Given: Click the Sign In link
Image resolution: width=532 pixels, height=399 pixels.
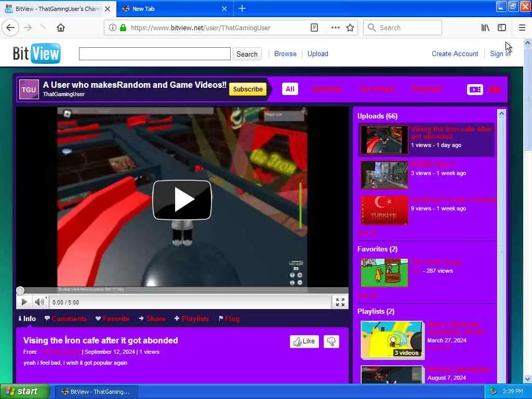Looking at the screenshot, I should 500,54.
